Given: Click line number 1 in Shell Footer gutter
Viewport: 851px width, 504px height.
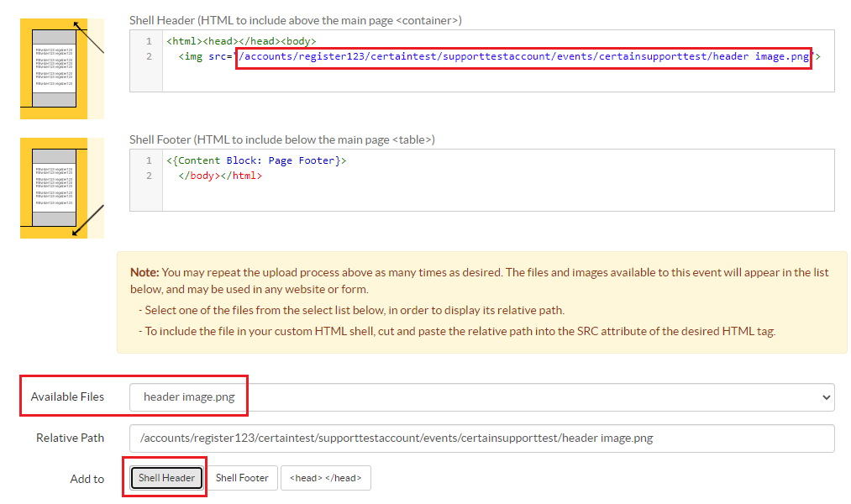Looking at the screenshot, I should tap(149, 160).
